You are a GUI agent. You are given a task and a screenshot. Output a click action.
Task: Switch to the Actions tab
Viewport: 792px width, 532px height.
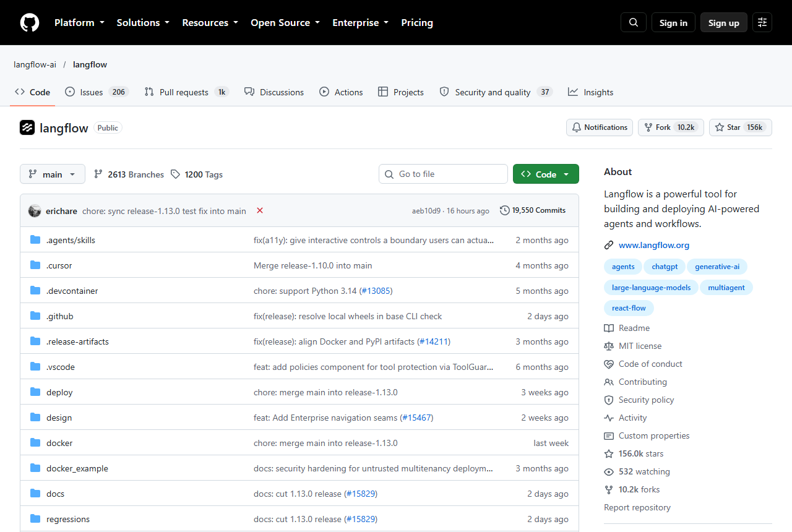point(341,92)
